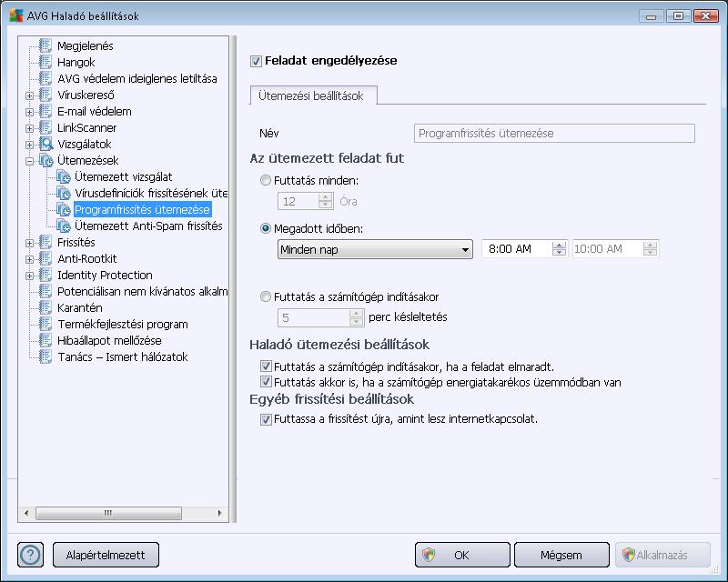Expand the Identity Protection tree node
Screen dimensions: 728x582
[x=30, y=276]
